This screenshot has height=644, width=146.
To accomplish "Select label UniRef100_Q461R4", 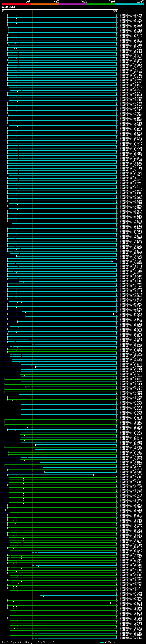I will tap(131, 394).
